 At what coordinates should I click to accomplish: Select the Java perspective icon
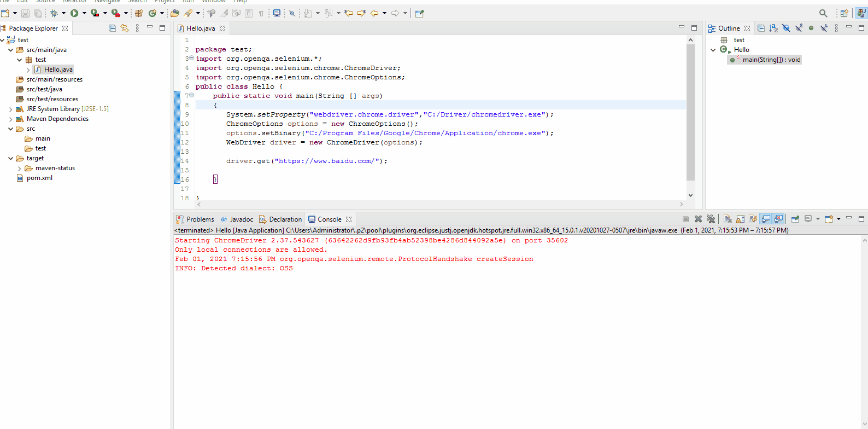click(x=861, y=13)
